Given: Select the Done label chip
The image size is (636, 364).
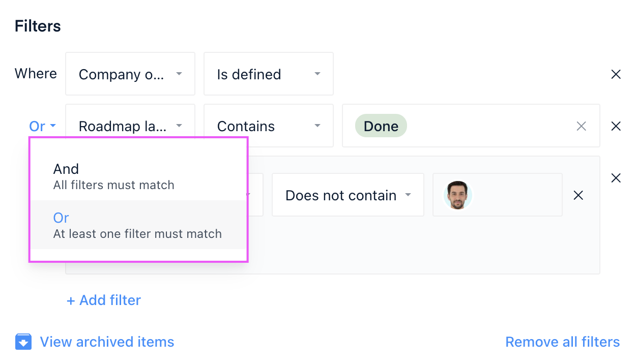Looking at the screenshot, I should point(381,126).
